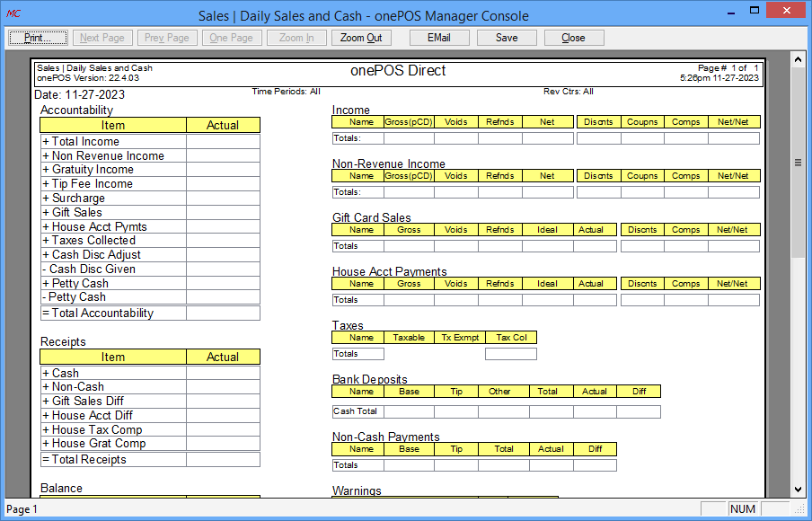The image size is (812, 521).
Task: Click the '+ Gift Sales Diff' row
Action: 150,401
